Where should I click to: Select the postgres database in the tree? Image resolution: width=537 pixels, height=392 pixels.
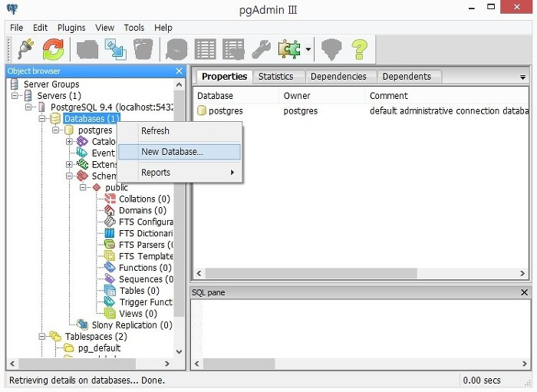click(95, 130)
